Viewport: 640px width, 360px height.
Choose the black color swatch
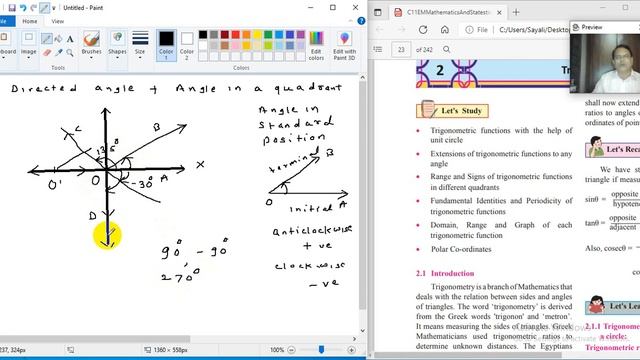coord(203,35)
